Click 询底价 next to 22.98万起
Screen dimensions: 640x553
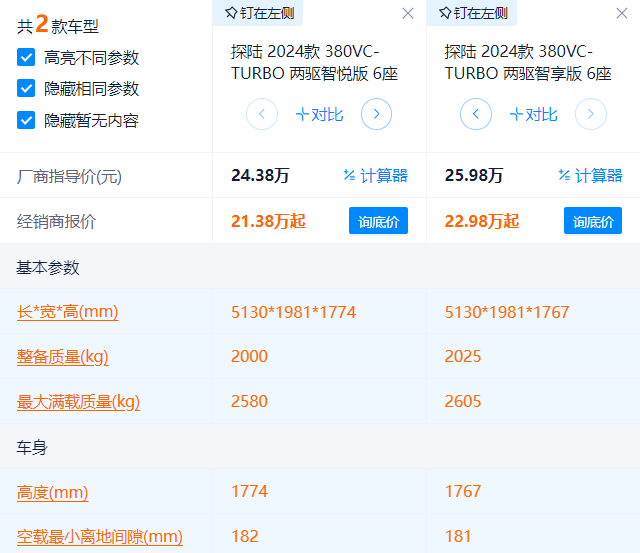click(x=593, y=221)
